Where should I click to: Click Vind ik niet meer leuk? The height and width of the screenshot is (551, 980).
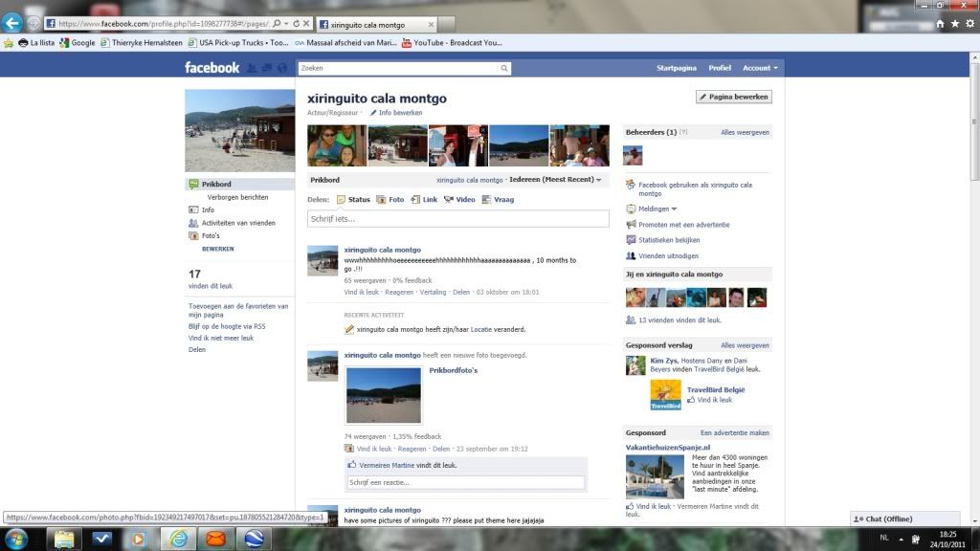(221, 338)
